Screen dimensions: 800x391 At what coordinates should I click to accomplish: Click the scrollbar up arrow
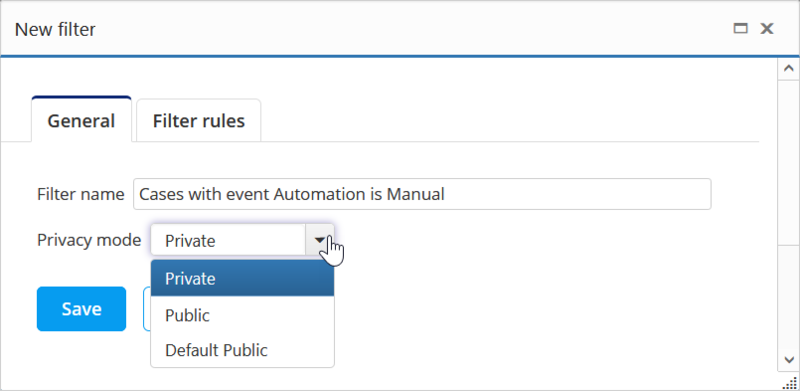pos(788,68)
